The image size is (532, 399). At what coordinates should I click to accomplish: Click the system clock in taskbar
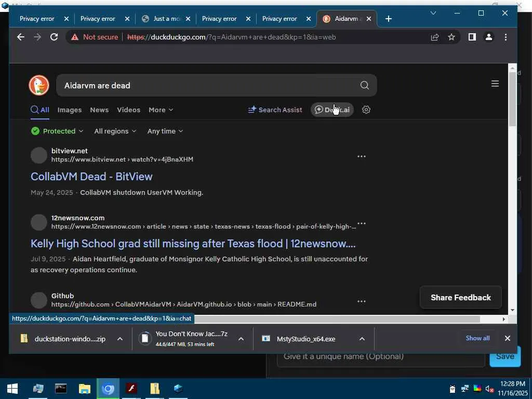[513, 389]
